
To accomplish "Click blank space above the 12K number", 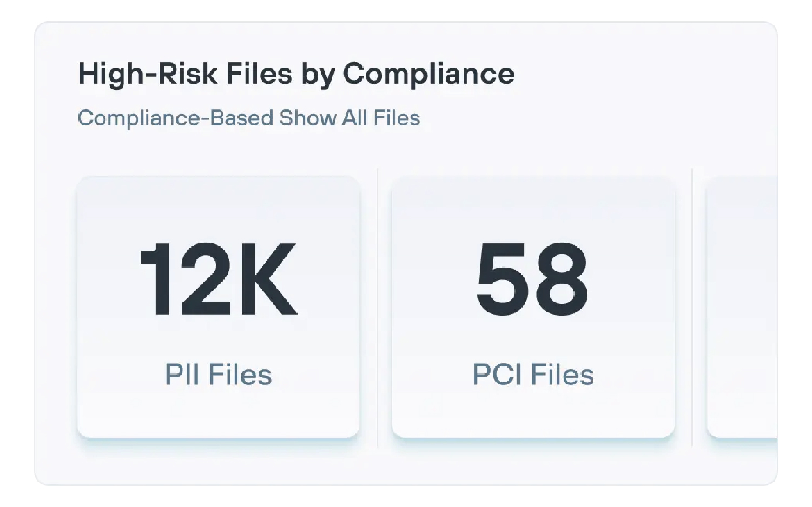I will pos(218,208).
